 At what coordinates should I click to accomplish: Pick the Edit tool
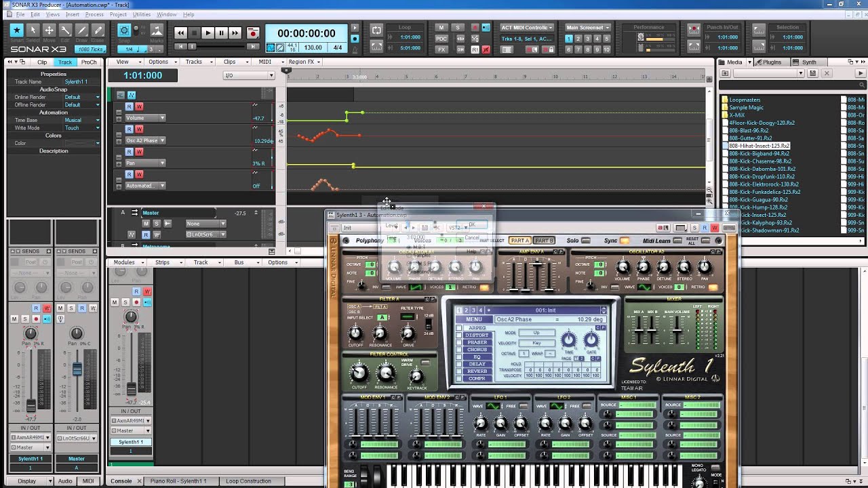tap(65, 30)
